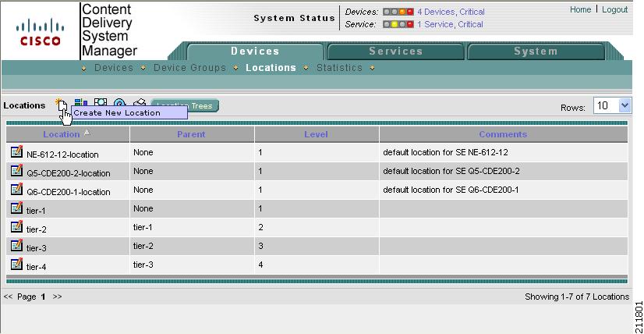
Task: Click the Service alarm status lights
Action: [398, 24]
